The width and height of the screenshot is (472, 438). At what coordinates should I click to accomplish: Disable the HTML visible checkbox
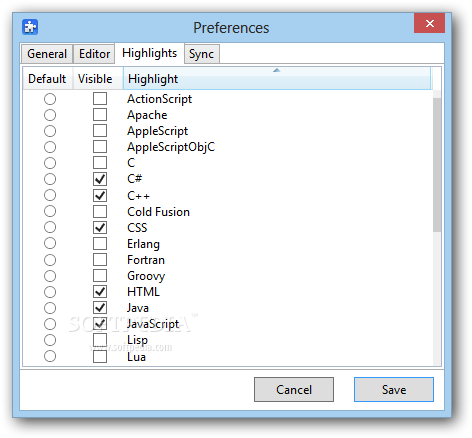tap(100, 292)
